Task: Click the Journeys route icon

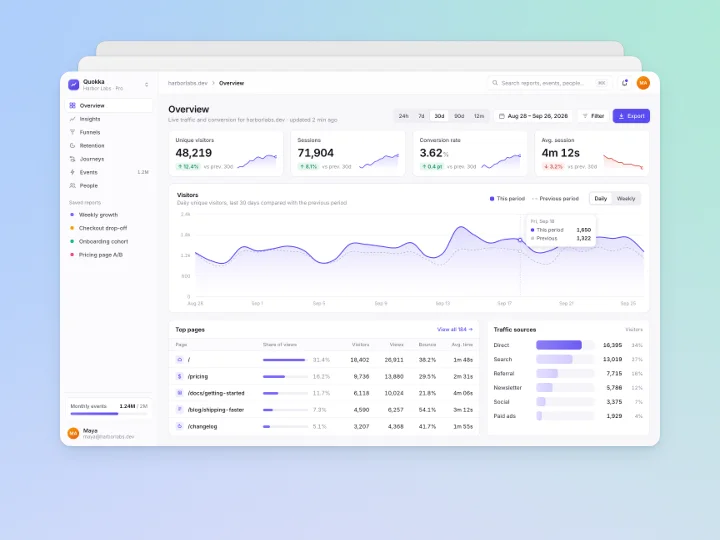Action: tap(72, 159)
